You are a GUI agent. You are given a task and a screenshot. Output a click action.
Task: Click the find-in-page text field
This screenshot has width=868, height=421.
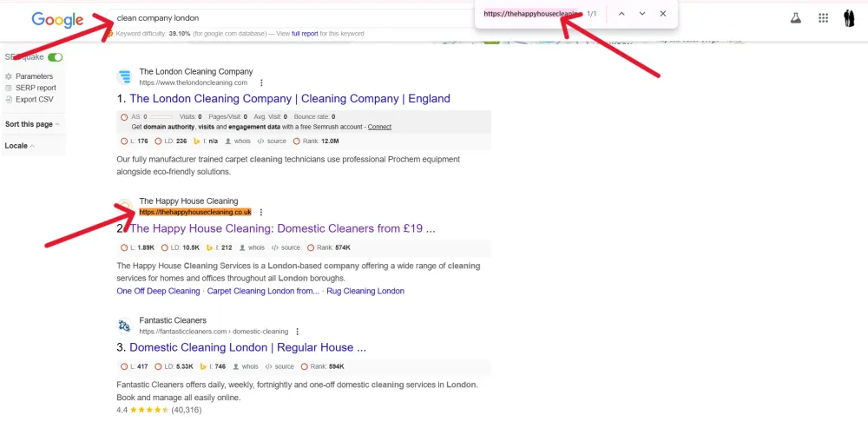pyautogui.click(x=530, y=14)
